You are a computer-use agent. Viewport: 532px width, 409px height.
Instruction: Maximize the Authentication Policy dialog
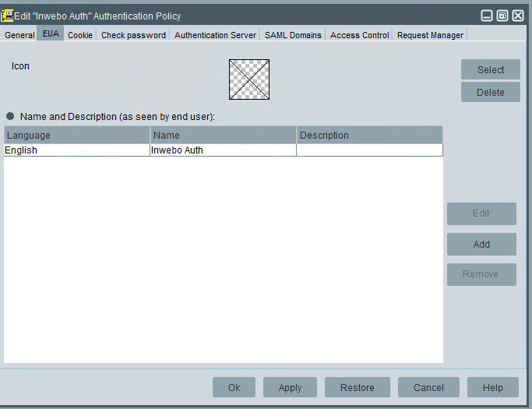[502, 16]
